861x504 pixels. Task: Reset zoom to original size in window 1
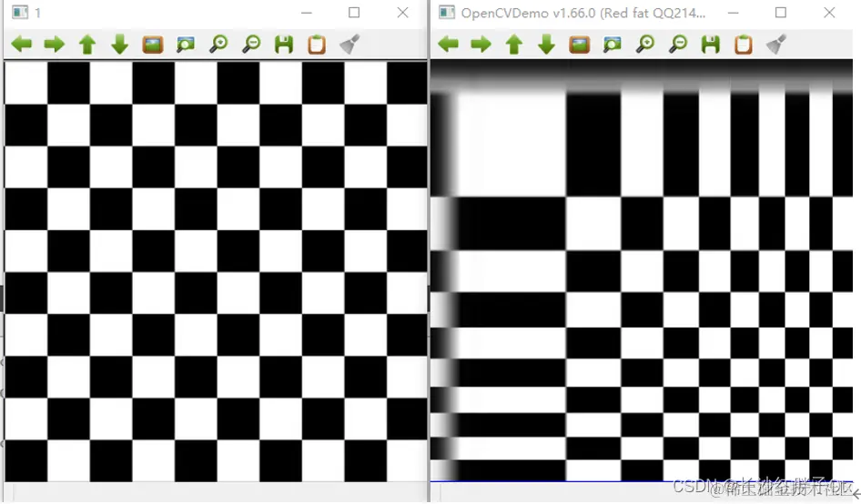(x=153, y=44)
